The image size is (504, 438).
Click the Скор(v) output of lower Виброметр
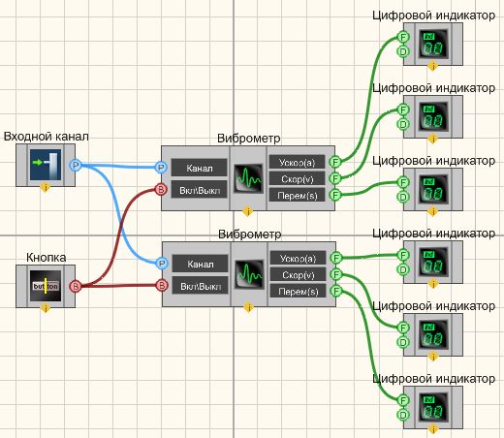[x=298, y=274]
